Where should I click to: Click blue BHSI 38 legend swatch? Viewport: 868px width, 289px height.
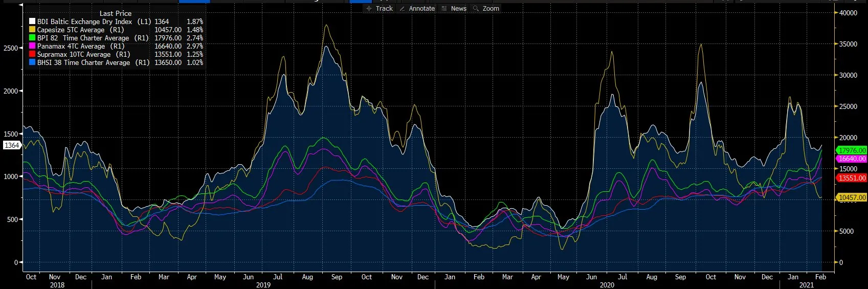click(32, 62)
